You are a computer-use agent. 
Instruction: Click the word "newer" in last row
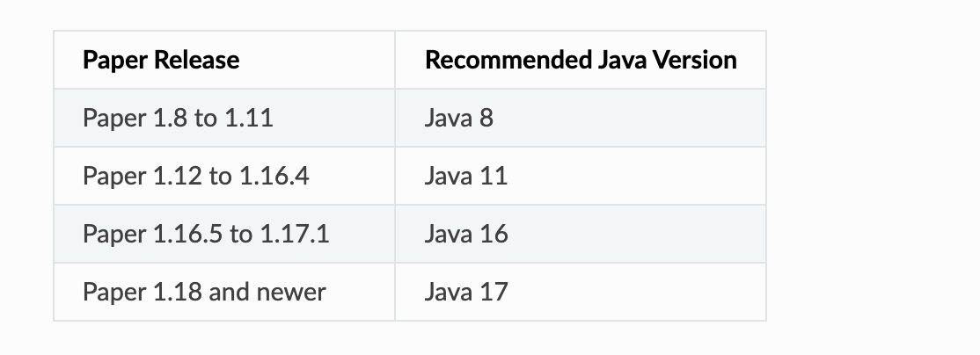click(289, 292)
